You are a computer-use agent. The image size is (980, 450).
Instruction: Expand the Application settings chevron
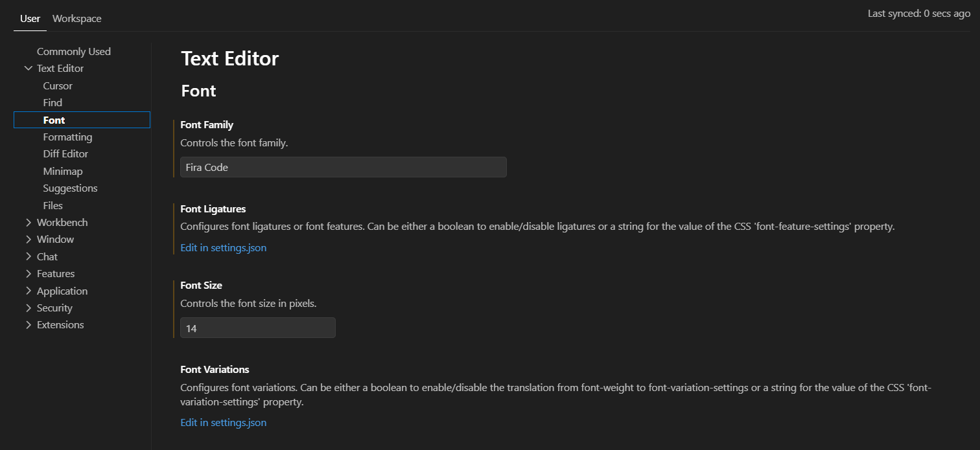(29, 291)
